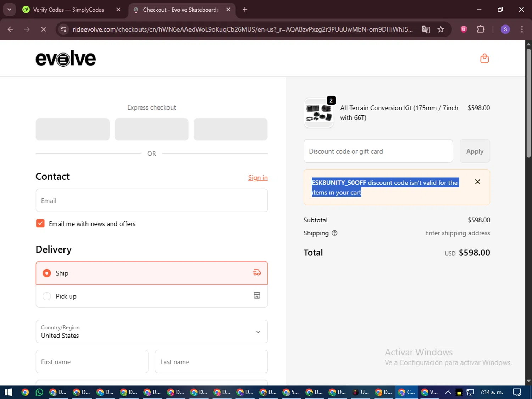Viewport: 532px width, 399px height.
Task: Click the first express checkout placeholder button
Action: pos(73,129)
